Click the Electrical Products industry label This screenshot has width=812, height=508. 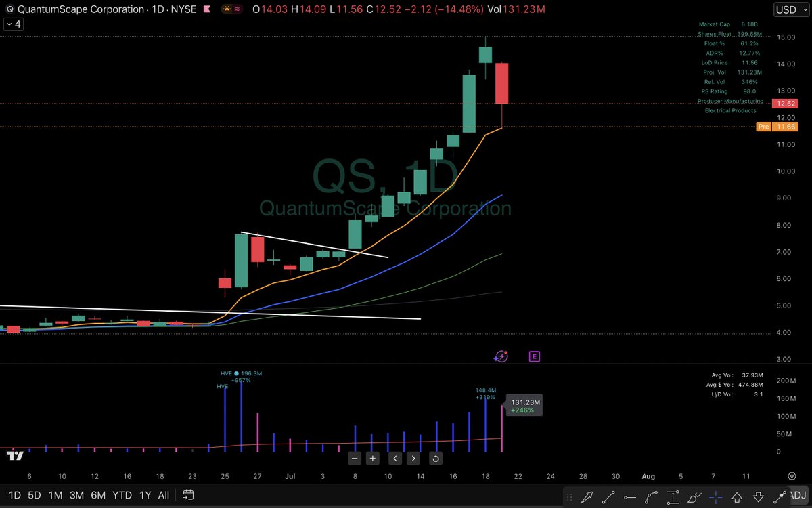pos(731,110)
